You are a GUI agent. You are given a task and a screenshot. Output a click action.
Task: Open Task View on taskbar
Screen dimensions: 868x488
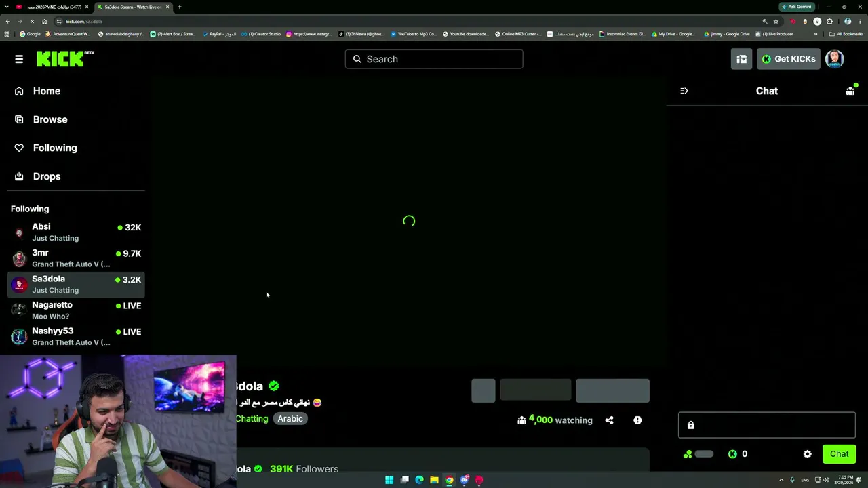point(404,480)
